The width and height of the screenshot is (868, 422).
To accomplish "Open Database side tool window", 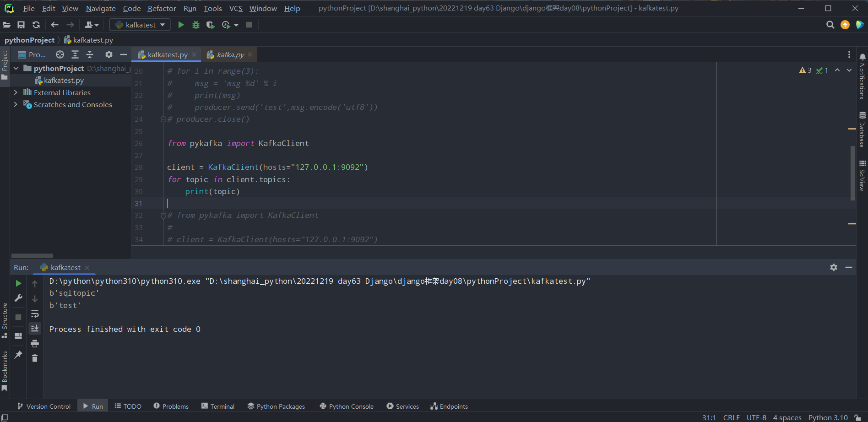I will pos(863,130).
